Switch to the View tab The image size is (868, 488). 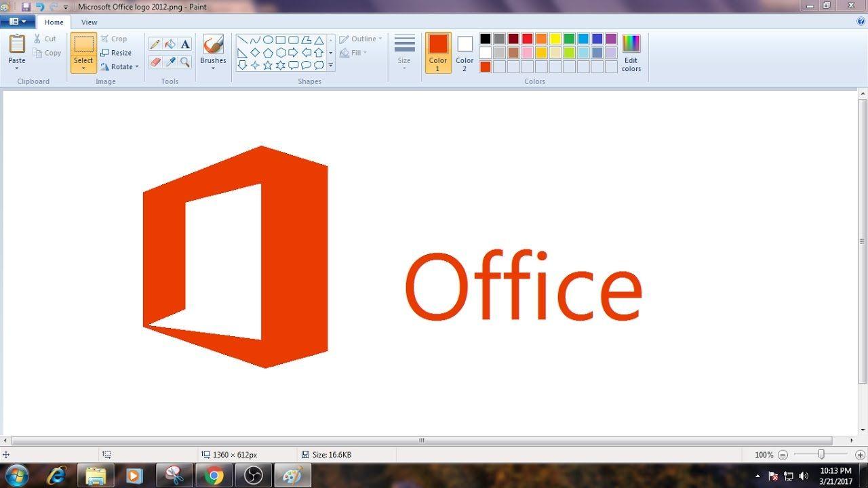90,22
